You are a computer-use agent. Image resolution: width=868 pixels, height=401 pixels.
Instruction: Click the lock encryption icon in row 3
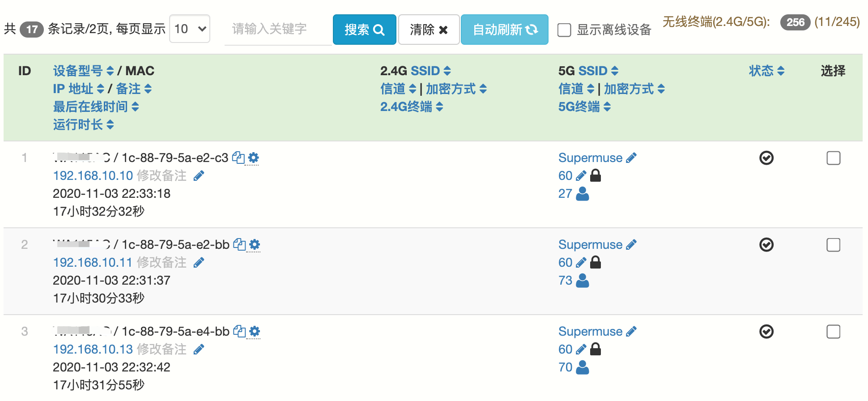tap(596, 349)
